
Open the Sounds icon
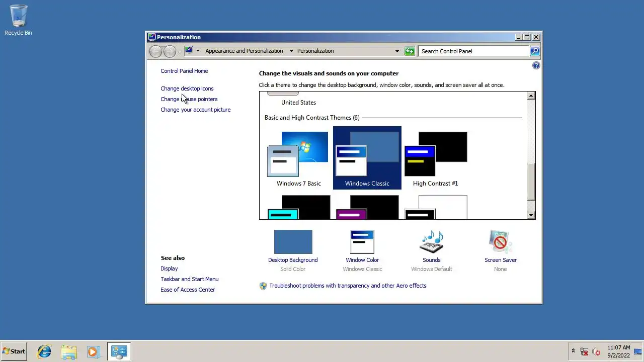pos(432,242)
